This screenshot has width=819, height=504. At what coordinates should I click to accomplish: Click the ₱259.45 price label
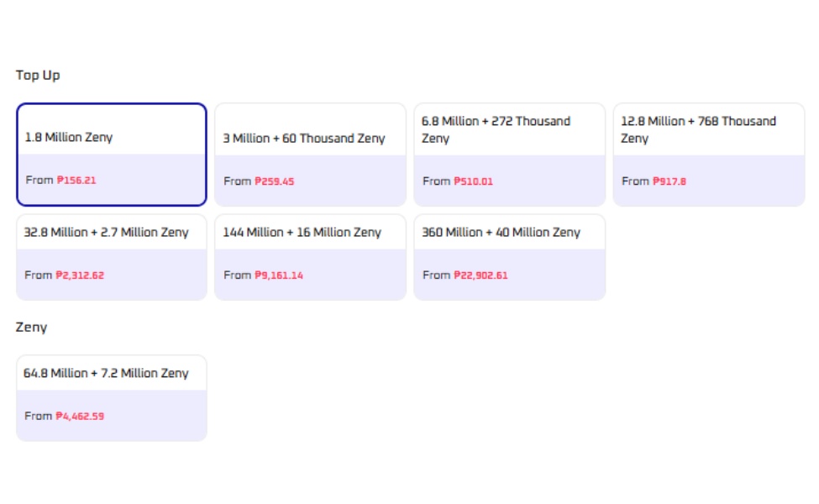click(x=275, y=181)
